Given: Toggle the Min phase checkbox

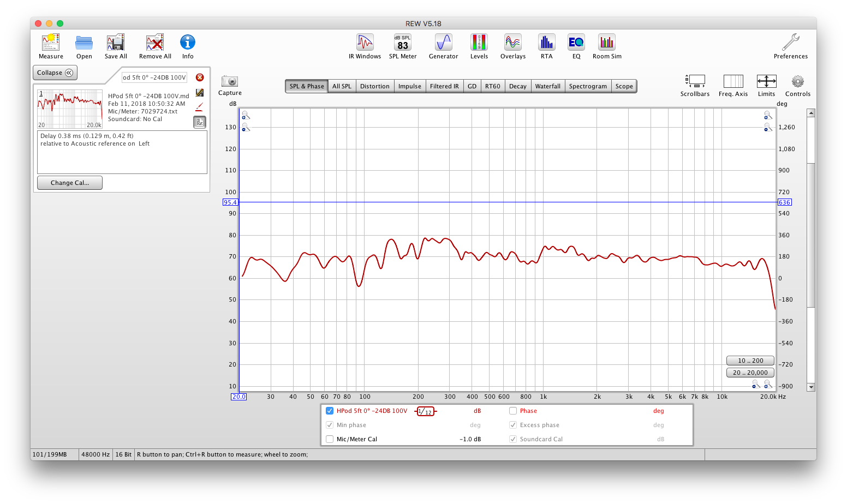Looking at the screenshot, I should pyautogui.click(x=330, y=425).
